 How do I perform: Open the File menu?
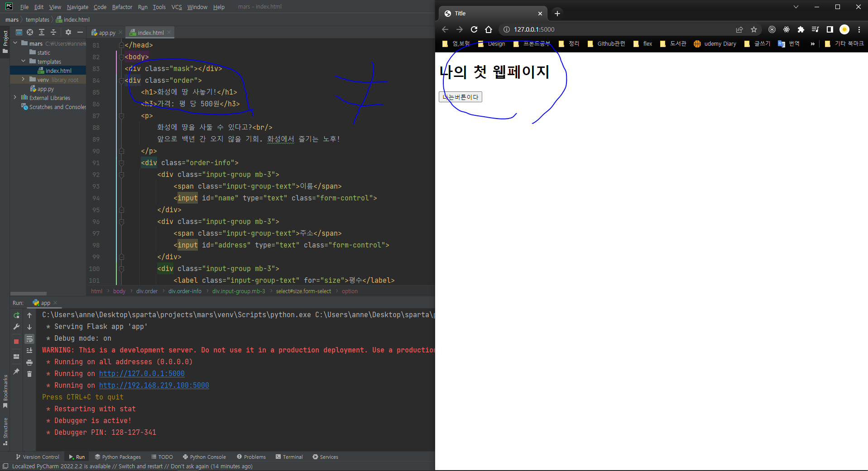(x=24, y=7)
